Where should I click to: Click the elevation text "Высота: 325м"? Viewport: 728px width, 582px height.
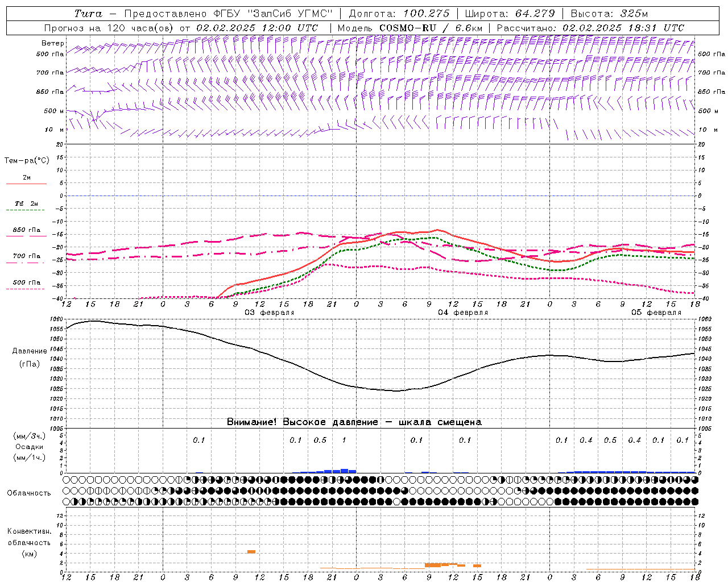pyautogui.click(x=609, y=14)
